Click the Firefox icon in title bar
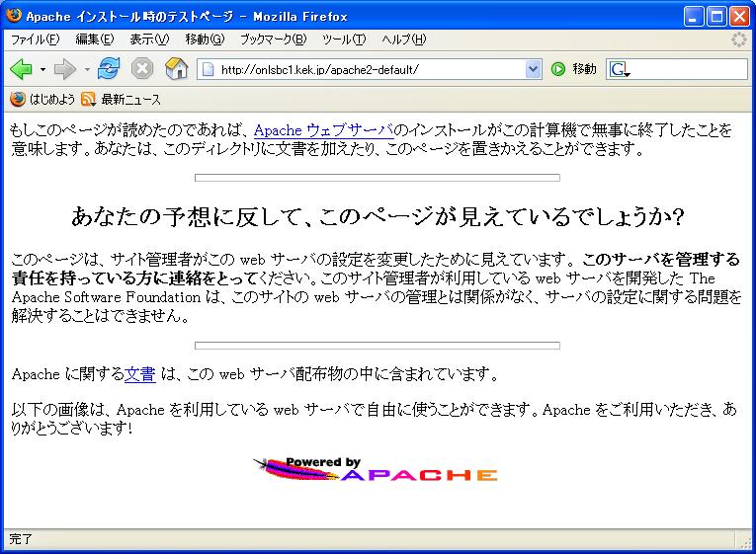Screen dimensions: 756x554 [14, 16]
